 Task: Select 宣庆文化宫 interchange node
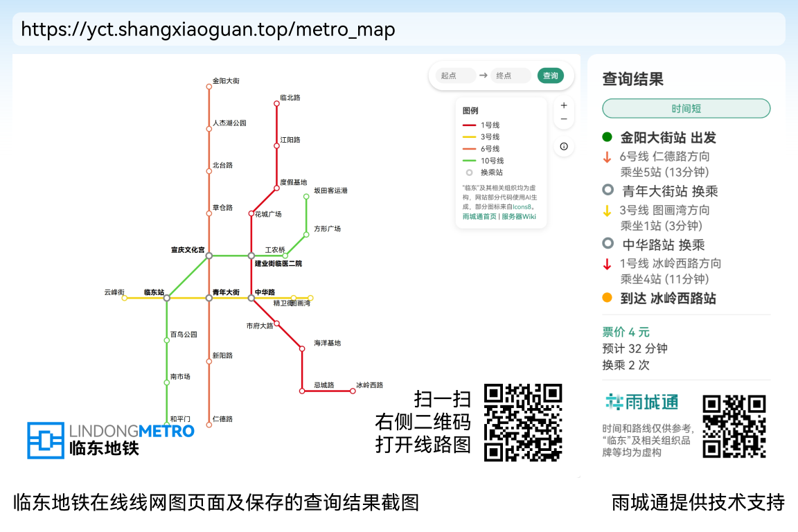point(209,256)
